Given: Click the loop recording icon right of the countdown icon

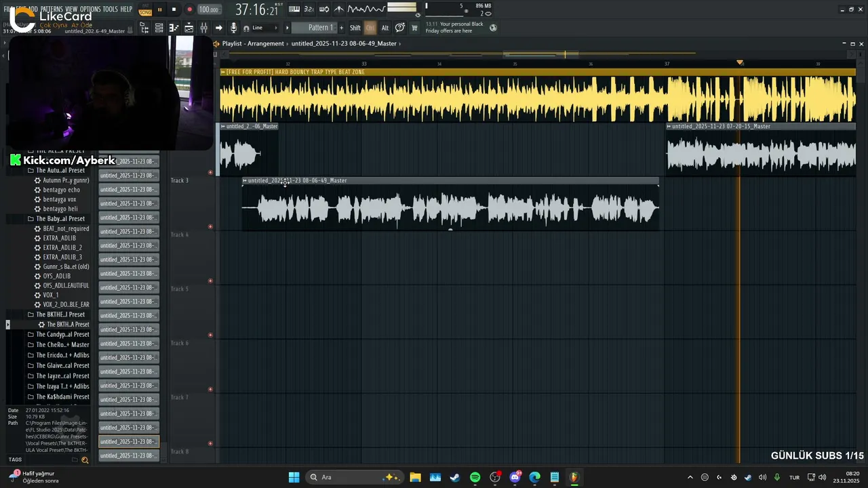Looking at the screenshot, I should point(324,9).
